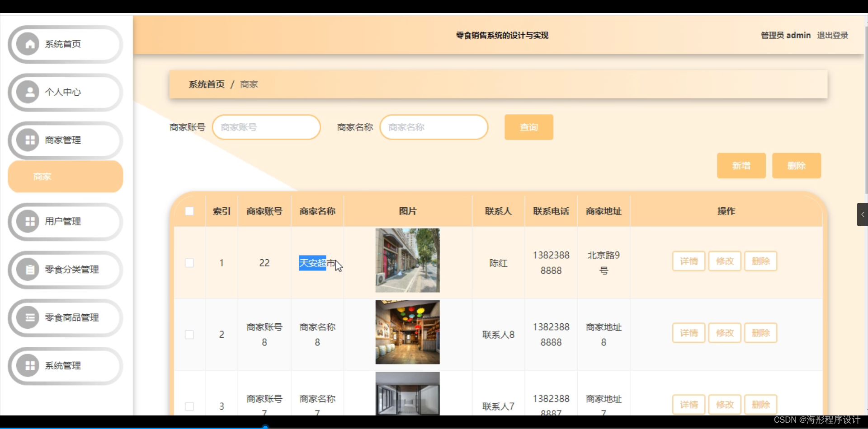Check the checkbox for 商家账号8 row
The height and width of the screenshot is (429, 868).
(189, 335)
